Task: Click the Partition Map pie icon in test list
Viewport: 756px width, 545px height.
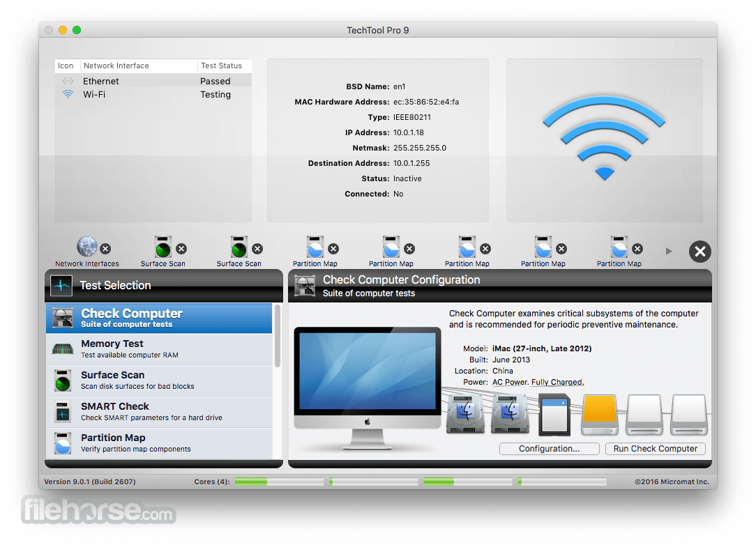Action: click(63, 443)
